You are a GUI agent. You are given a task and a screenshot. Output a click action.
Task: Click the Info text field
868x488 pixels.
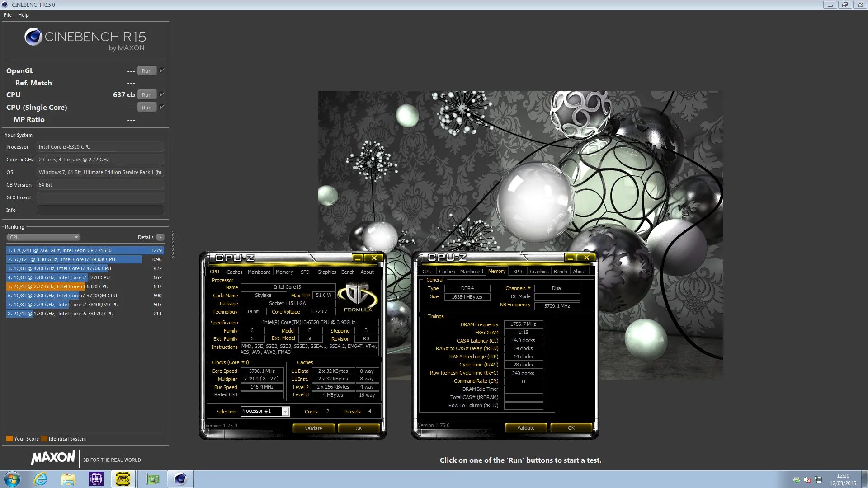click(100, 210)
